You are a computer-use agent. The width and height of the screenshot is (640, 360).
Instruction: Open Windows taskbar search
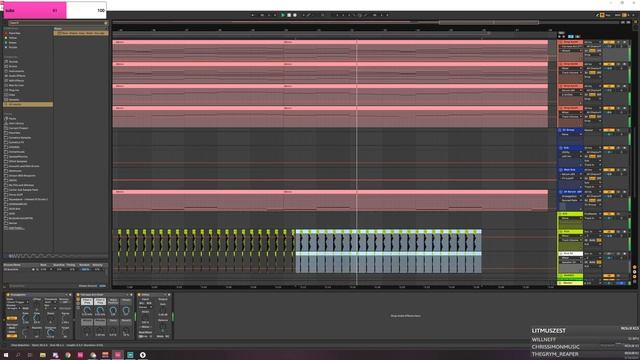18,355
